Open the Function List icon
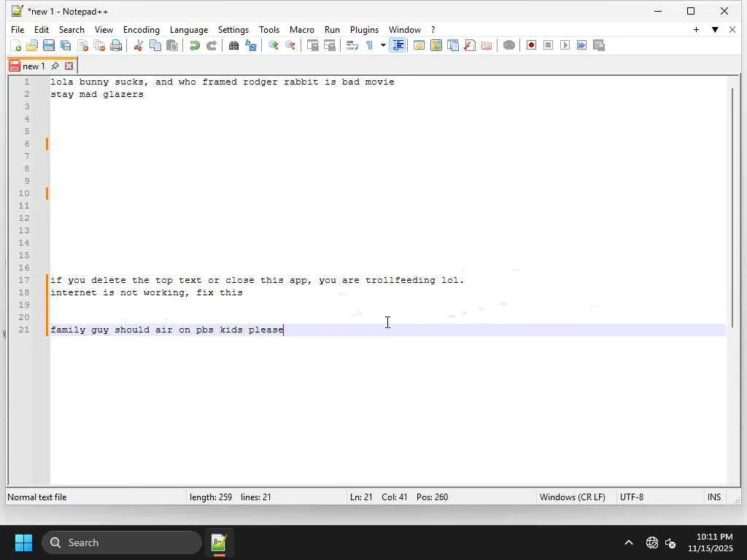The height and width of the screenshot is (560, 747). [470, 46]
